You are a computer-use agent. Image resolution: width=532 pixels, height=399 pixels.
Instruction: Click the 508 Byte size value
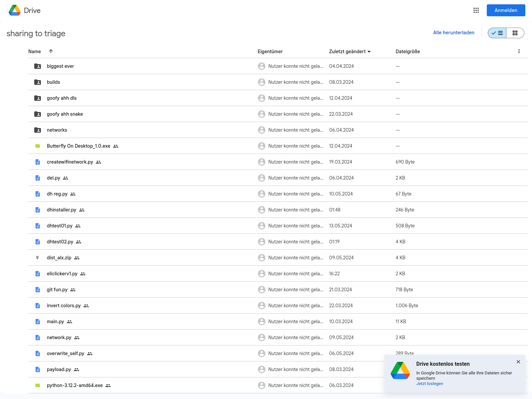[405, 226]
